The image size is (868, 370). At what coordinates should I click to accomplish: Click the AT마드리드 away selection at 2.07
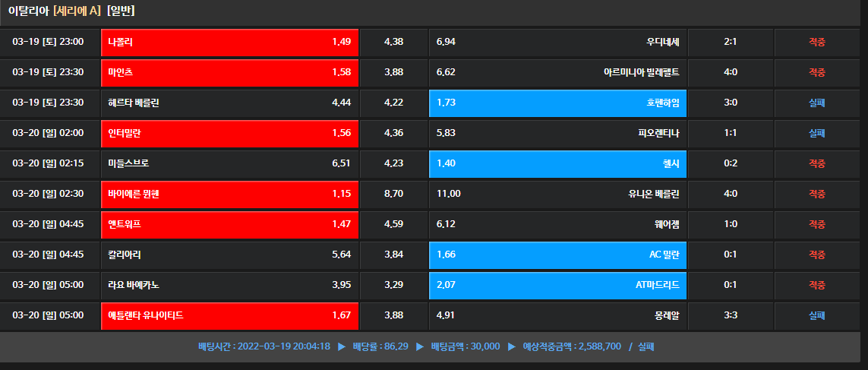[x=557, y=285]
